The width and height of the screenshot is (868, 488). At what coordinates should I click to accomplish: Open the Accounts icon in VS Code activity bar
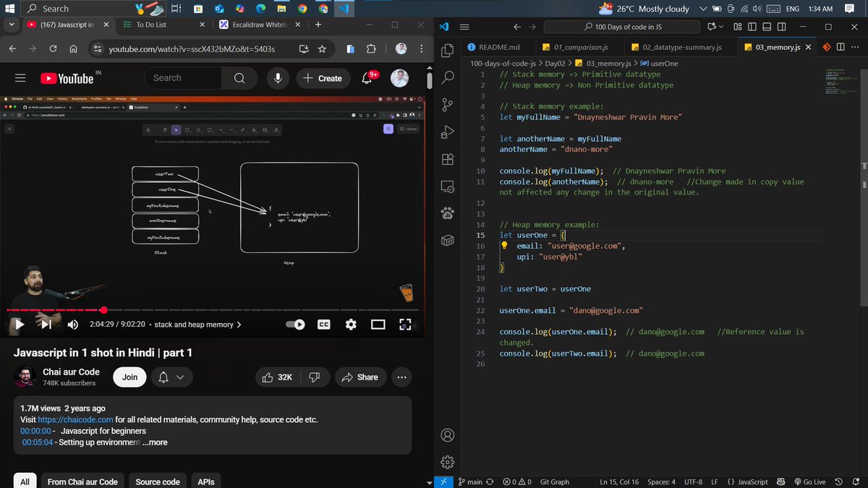pos(447,435)
